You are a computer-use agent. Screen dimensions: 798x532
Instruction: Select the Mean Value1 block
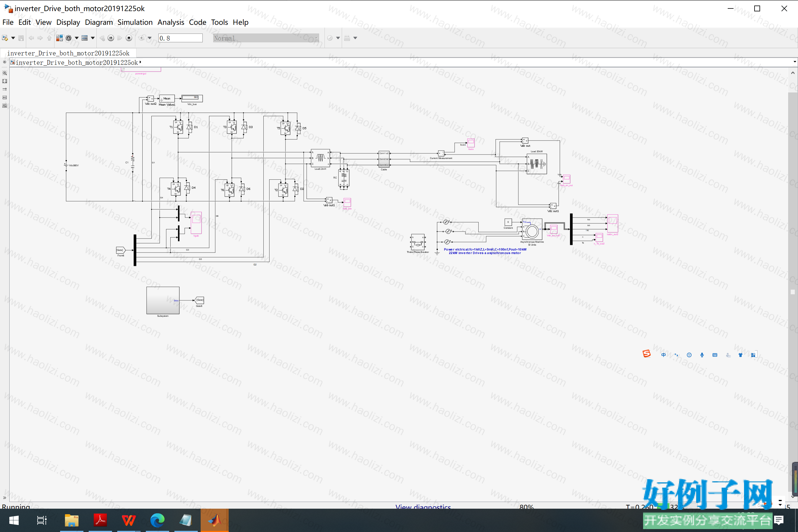pyautogui.click(x=167, y=98)
